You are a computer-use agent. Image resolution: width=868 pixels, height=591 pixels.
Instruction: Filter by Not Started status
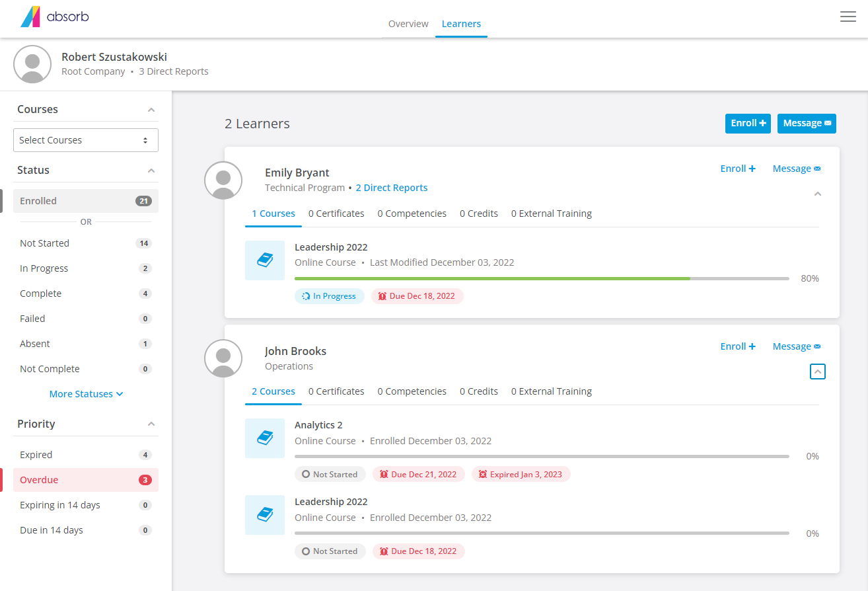(x=86, y=243)
